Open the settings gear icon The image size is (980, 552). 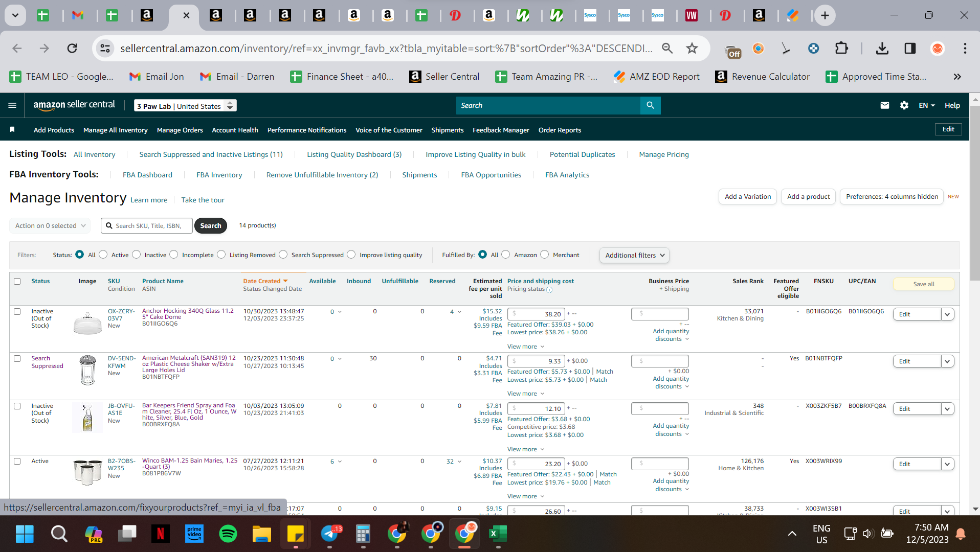click(904, 105)
